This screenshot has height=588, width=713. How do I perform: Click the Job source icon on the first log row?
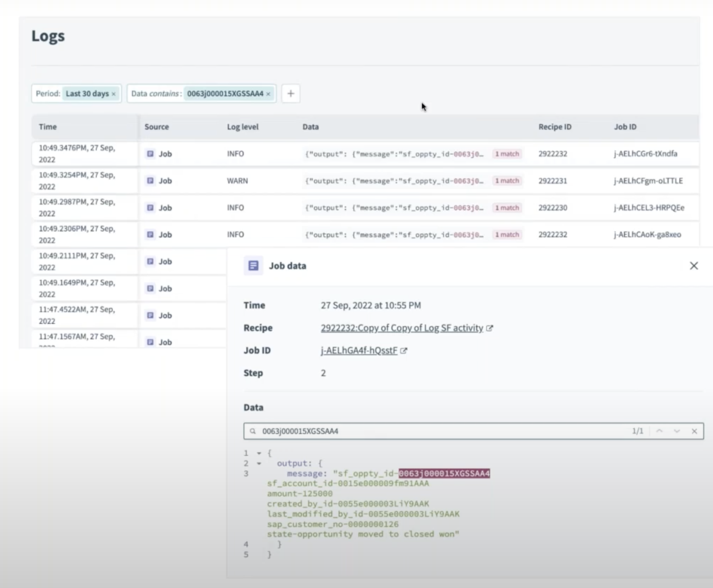[151, 154]
